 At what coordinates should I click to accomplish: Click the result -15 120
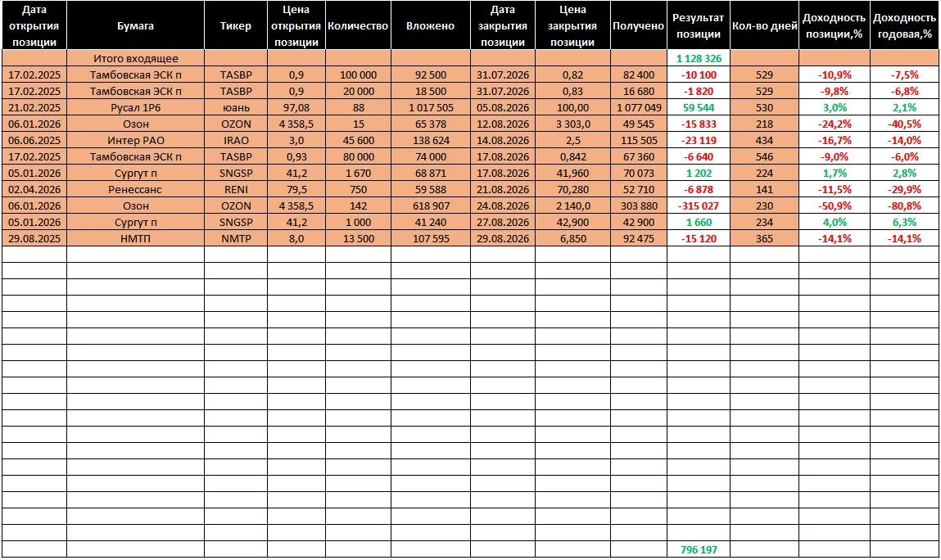click(x=699, y=239)
